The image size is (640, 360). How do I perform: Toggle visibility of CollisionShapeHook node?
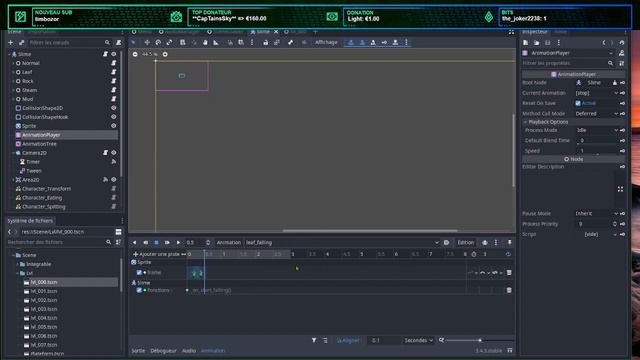(x=114, y=117)
